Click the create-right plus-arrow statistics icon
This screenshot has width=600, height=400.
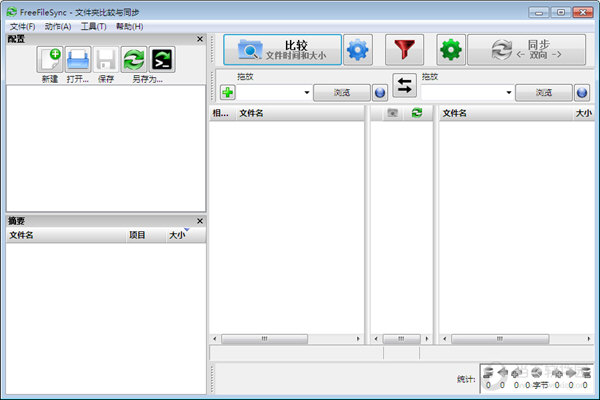557,372
